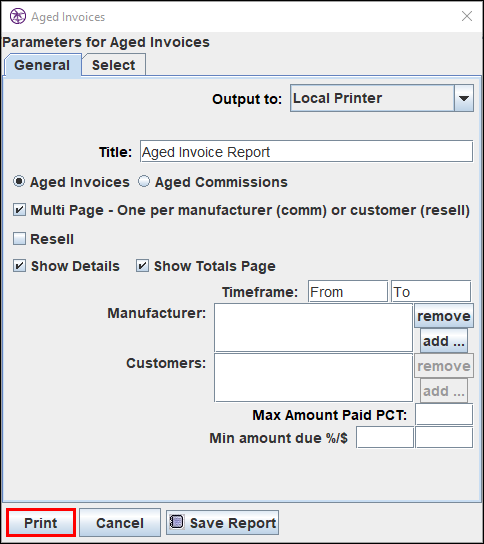Click the Save Report disk icon
Screen dimensions: 484x544
click(177, 521)
